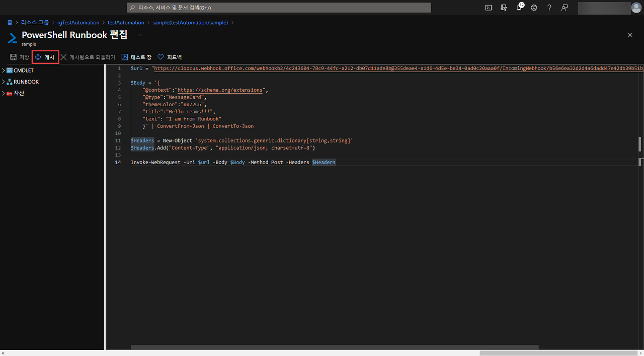Open the notifications bell
The height and width of the screenshot is (356, 644).
520,7
